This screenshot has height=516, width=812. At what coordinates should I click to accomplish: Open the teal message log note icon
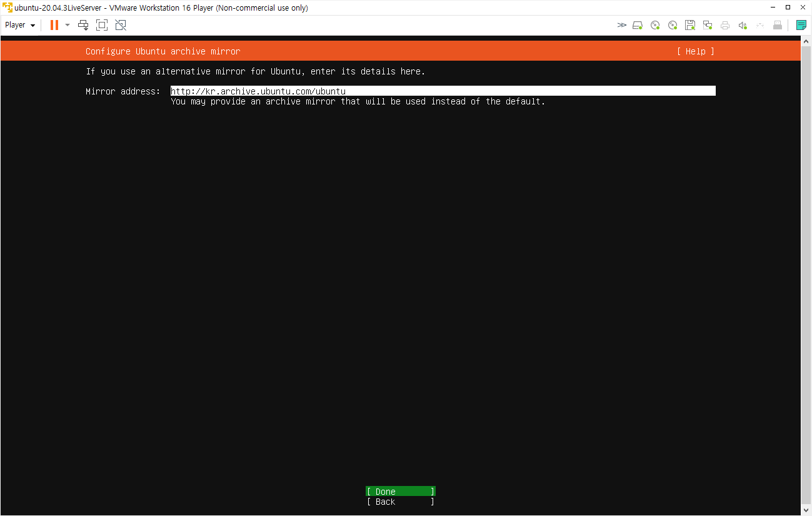(x=801, y=25)
